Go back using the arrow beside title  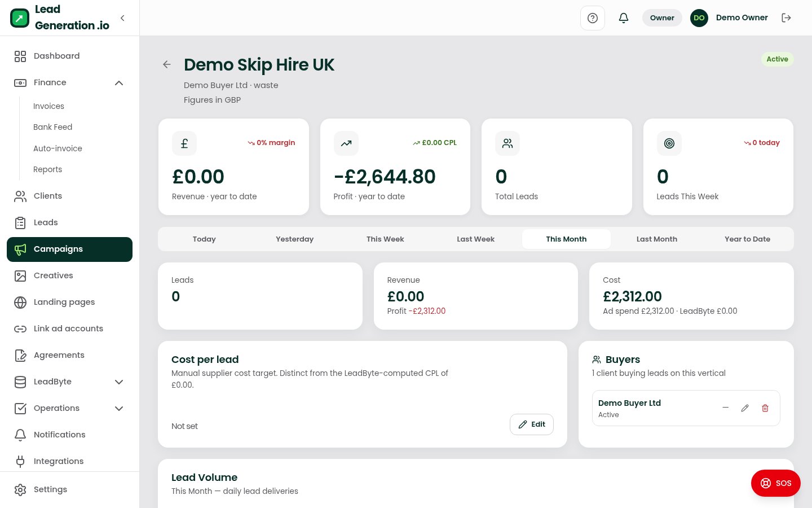(x=167, y=64)
